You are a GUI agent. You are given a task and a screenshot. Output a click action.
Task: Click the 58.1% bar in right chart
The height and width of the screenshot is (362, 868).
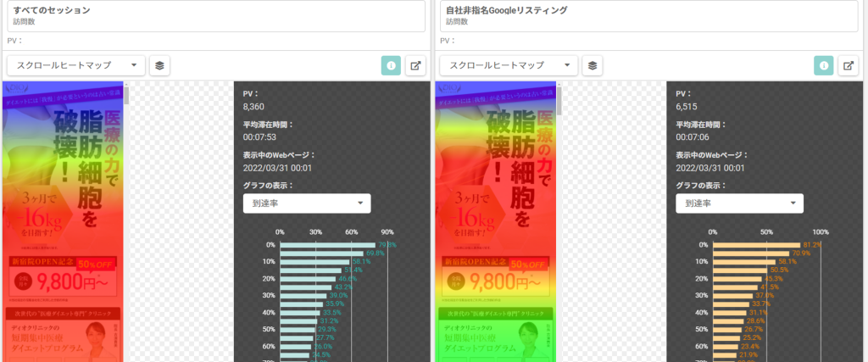pos(744,262)
